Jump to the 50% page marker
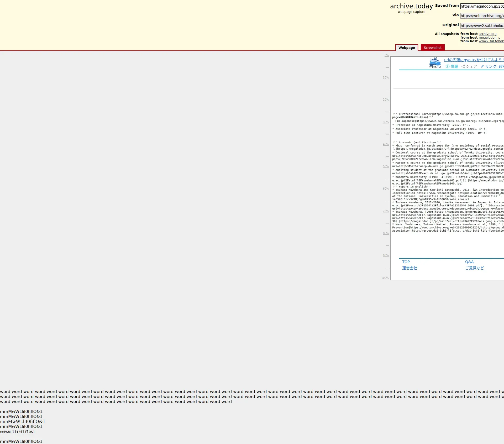Screen dimensions: 504x444 click(386, 166)
